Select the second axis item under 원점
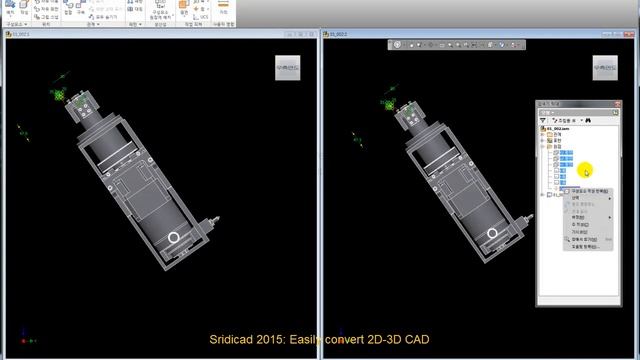This screenshot has width=640, height=360. tap(563, 177)
